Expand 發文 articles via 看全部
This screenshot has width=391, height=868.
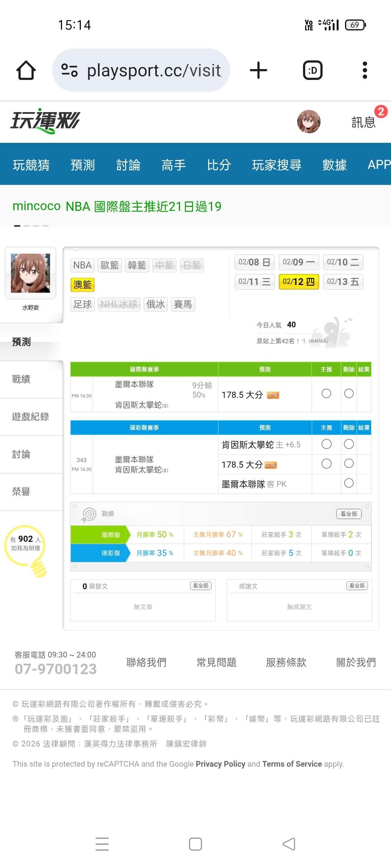coord(201,586)
